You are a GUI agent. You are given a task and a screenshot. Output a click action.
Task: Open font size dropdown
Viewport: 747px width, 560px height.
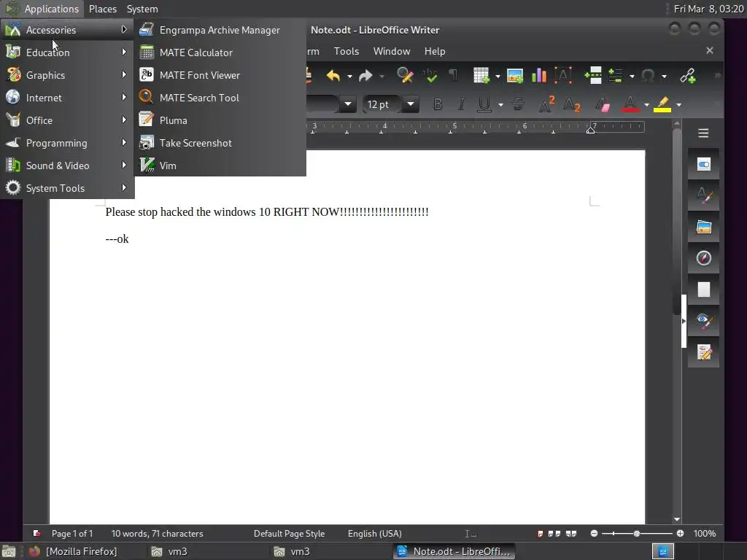pos(411,104)
